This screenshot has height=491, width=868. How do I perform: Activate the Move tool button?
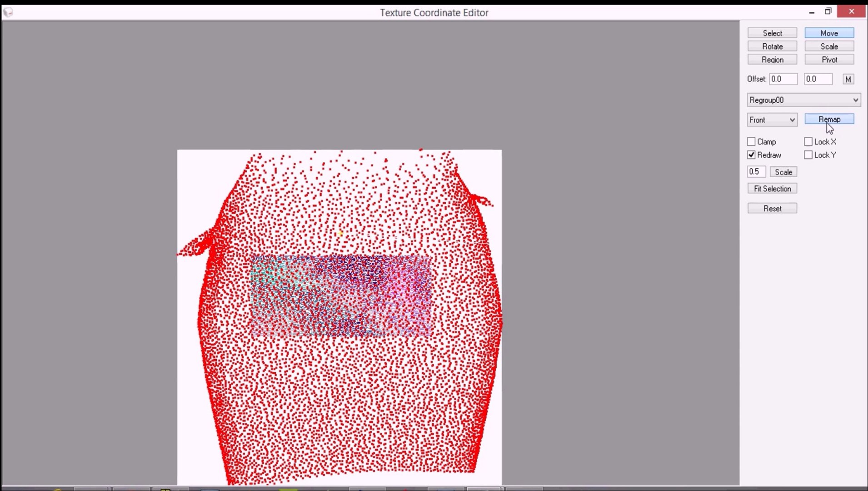[x=829, y=33]
